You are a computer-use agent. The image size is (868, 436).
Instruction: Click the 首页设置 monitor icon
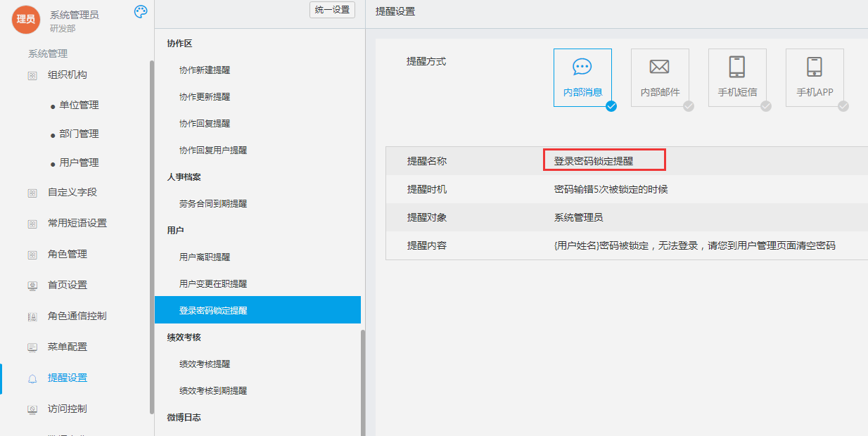(32, 286)
